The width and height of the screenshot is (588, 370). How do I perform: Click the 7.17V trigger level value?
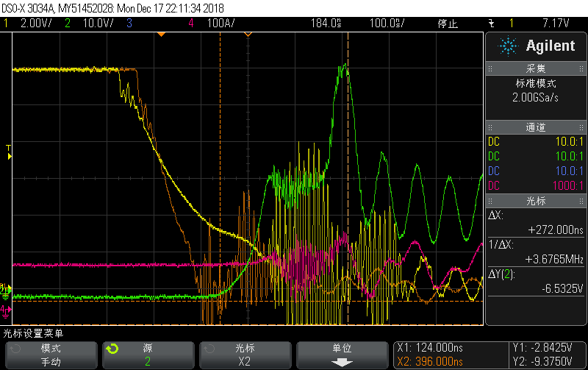tap(556, 24)
